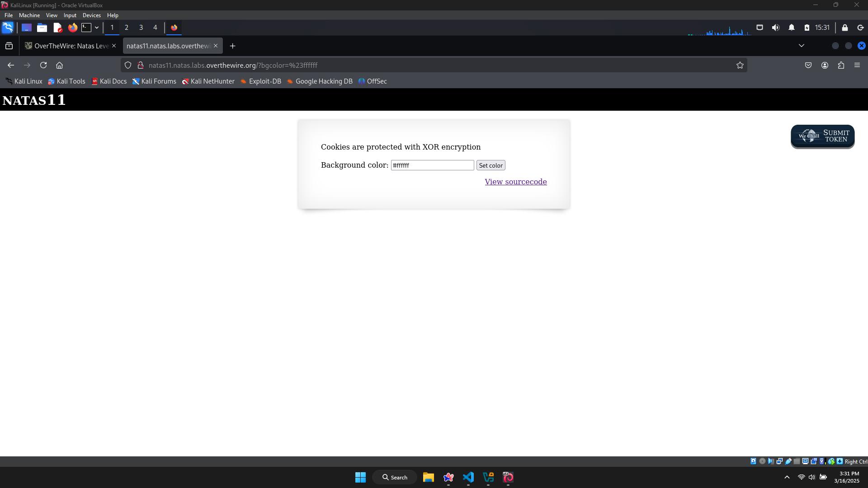The height and width of the screenshot is (488, 868).
Task: Expand the list all tabs chevron
Action: 802,46
